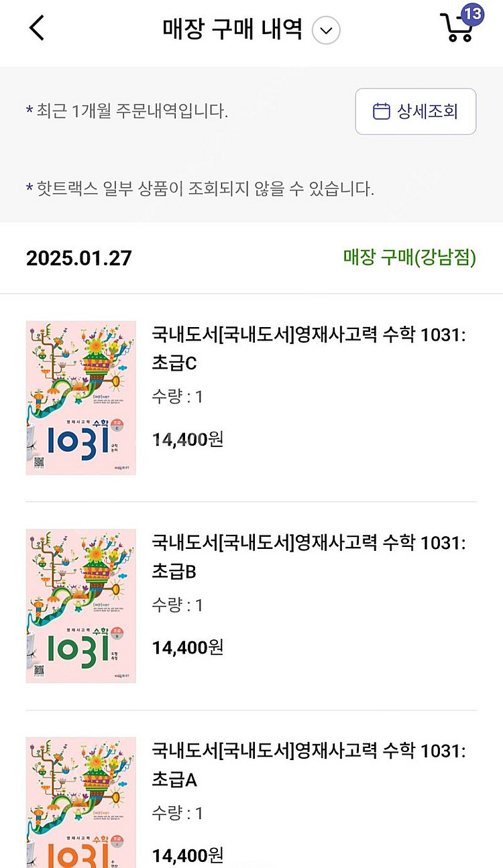Open the 초급B book cover thumbnail
The width and height of the screenshot is (503, 868).
(x=81, y=606)
